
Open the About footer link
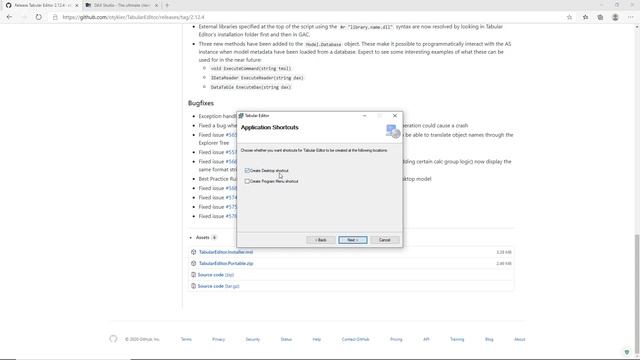click(x=520, y=340)
